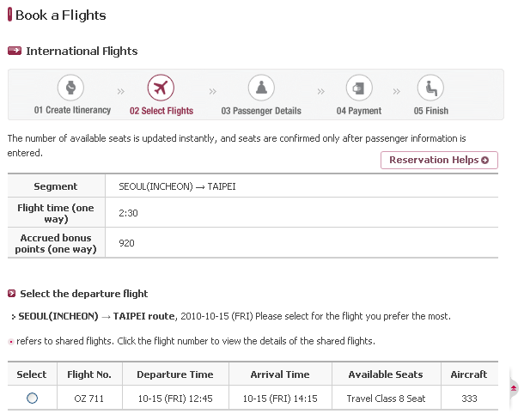Viewport: 524px width, 420px height.
Task: Click the Departure Time column header
Action: (175, 374)
